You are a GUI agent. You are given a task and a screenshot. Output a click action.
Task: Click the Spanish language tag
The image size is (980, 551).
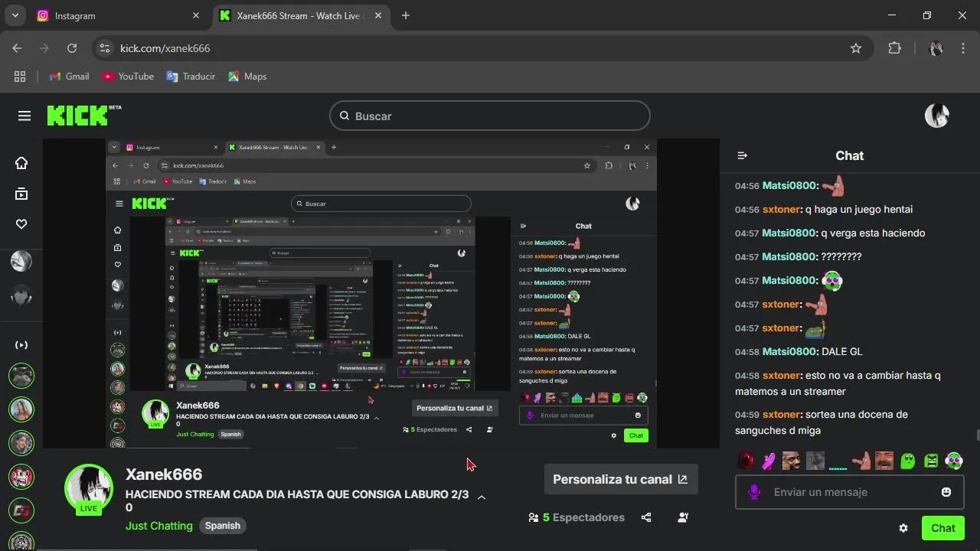223,526
